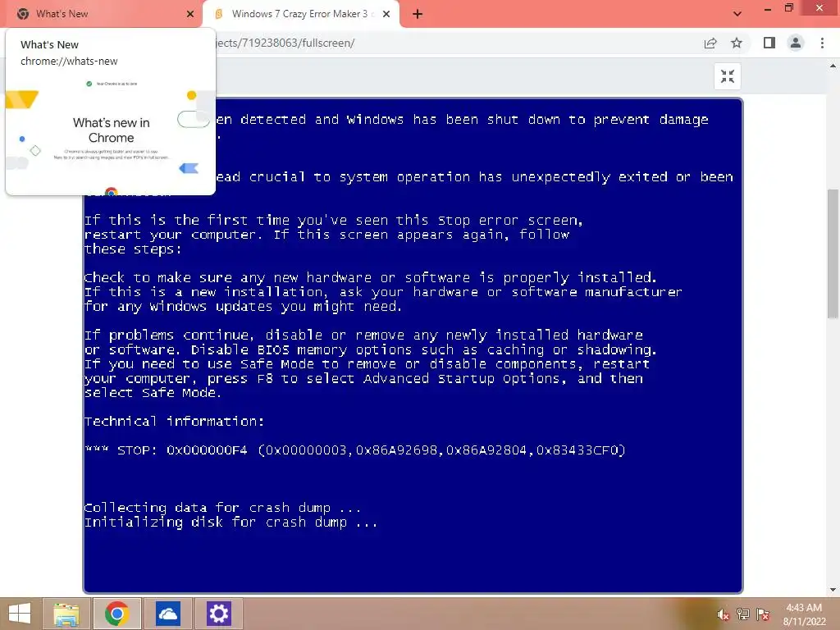This screenshot has width=840, height=630.
Task: Click the scrollbar down arrow
Action: (833, 590)
